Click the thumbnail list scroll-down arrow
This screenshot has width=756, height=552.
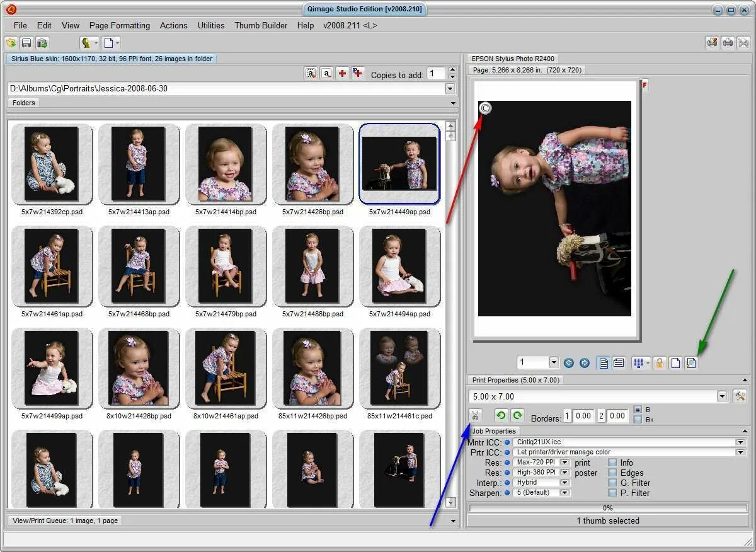coord(450,502)
